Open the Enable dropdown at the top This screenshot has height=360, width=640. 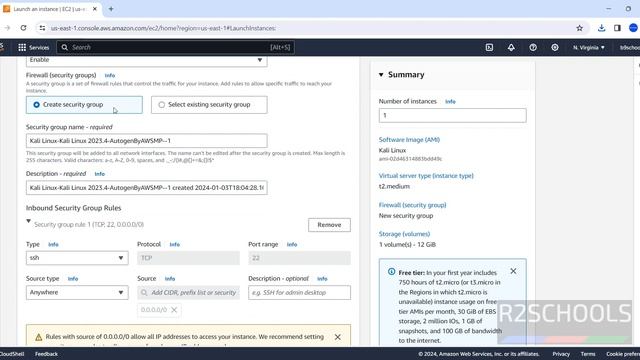point(147,60)
